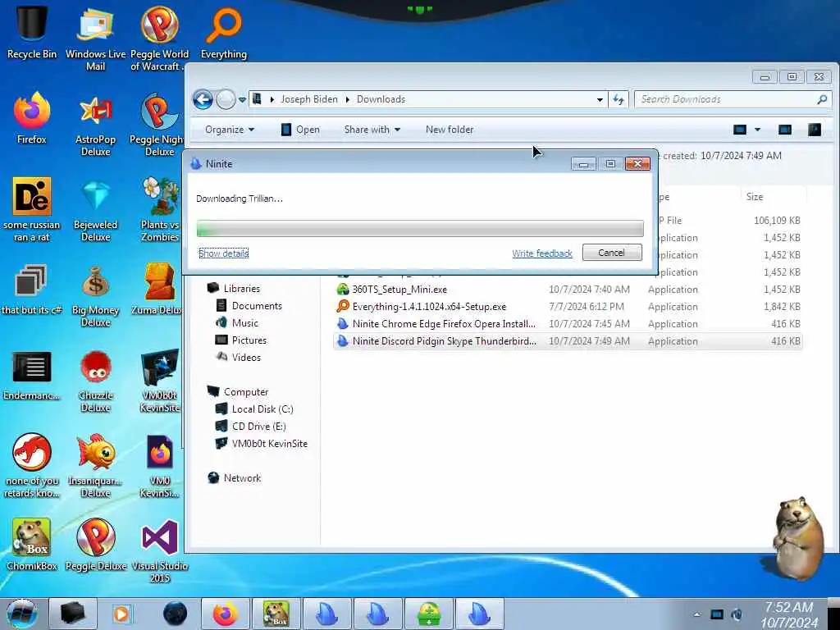Open the Endermanc... desktop icon
This screenshot has height=630, width=840.
(32, 375)
